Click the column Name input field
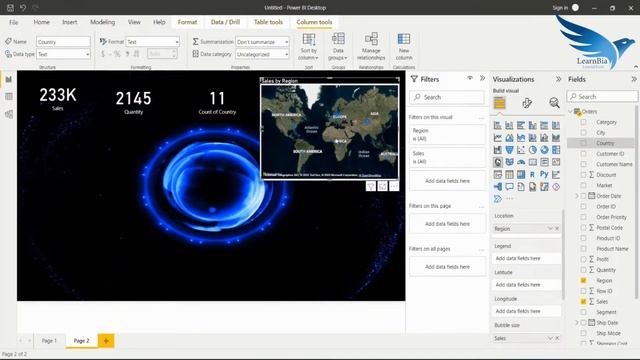640x360 pixels. click(63, 42)
